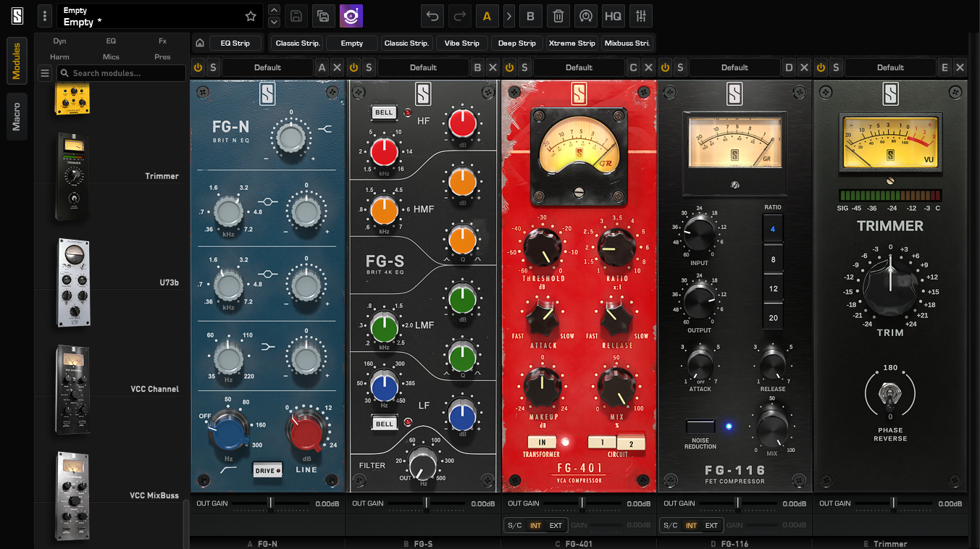
Task: Open the three-dot options menu
Action: point(46,16)
